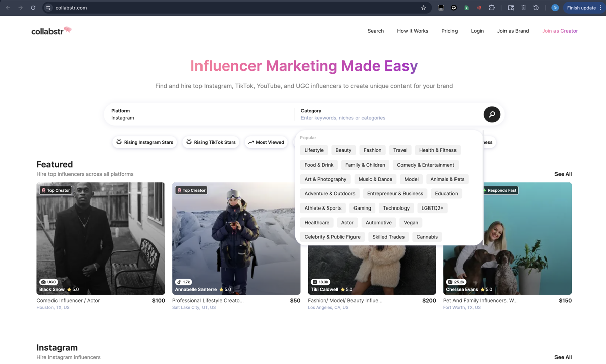Click the pink search magnifier button
The width and height of the screenshot is (606, 364).
pyautogui.click(x=492, y=115)
